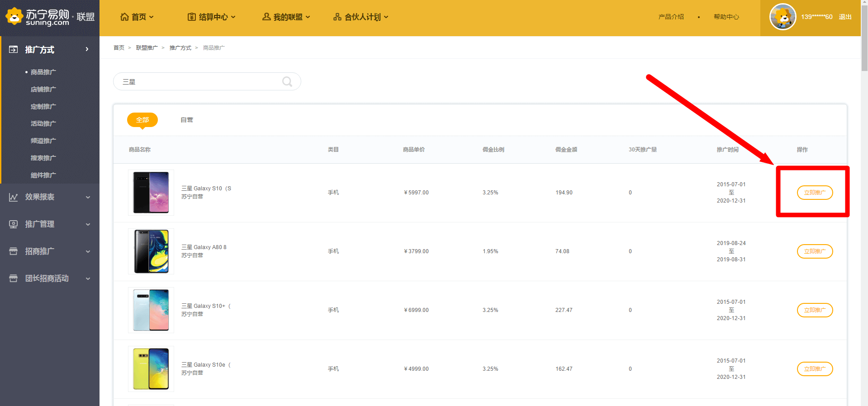Image resolution: width=868 pixels, height=406 pixels.
Task: Expand the 招商推广 chevron
Action: pyautogui.click(x=88, y=251)
